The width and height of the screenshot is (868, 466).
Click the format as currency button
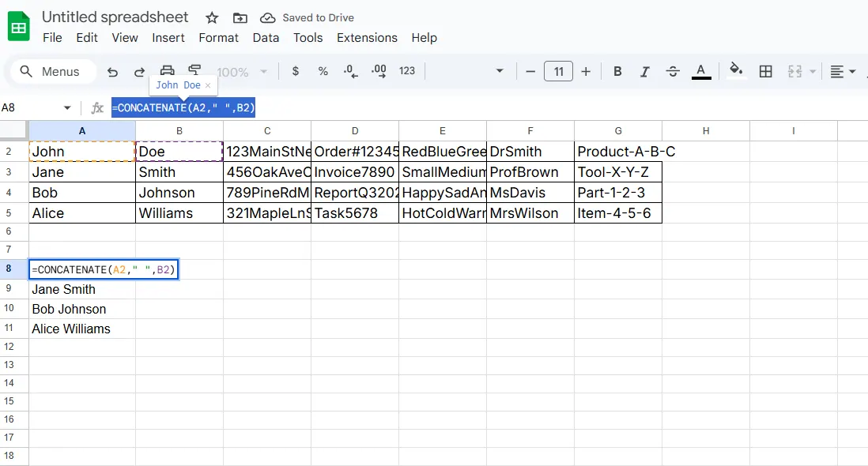coord(296,71)
